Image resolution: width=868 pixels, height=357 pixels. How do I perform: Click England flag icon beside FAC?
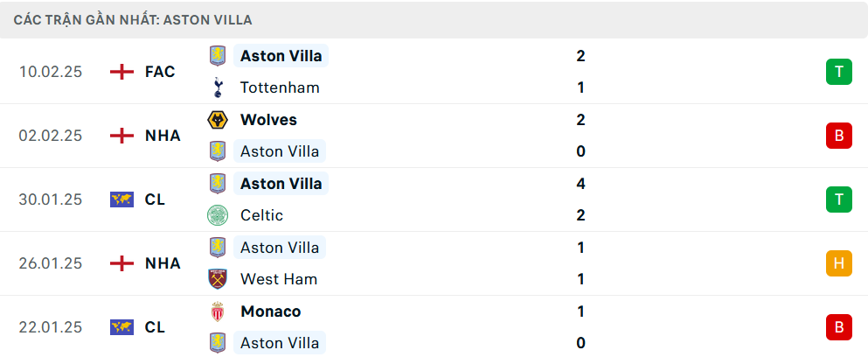(x=122, y=72)
